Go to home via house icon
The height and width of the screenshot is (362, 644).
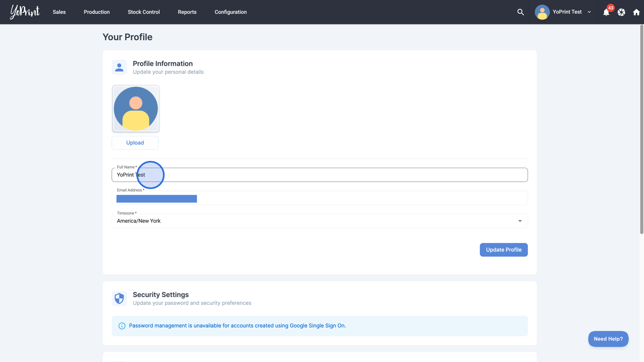pos(636,12)
